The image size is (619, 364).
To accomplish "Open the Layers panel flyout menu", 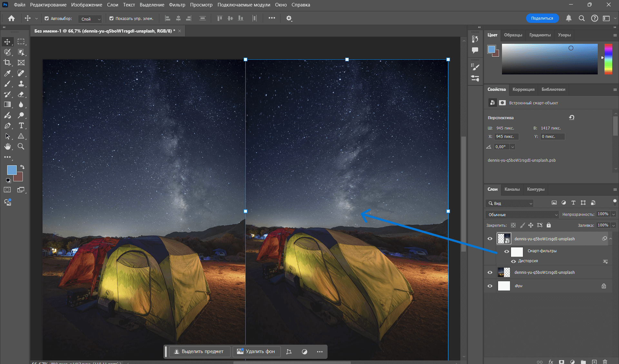I will pyautogui.click(x=615, y=189).
